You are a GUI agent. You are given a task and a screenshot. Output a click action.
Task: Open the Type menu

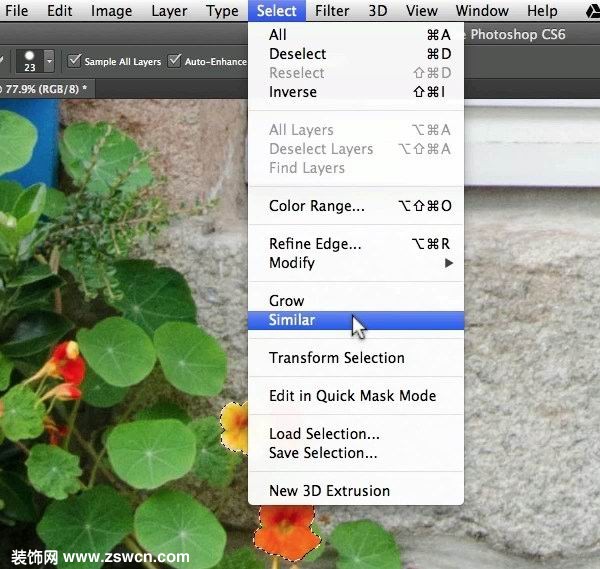pos(222,11)
